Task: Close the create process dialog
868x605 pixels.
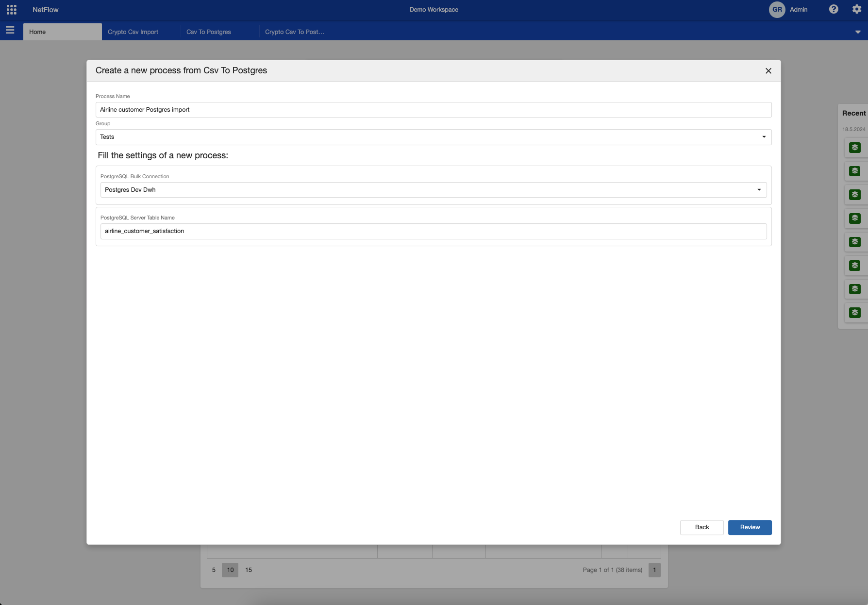Action: tap(768, 71)
